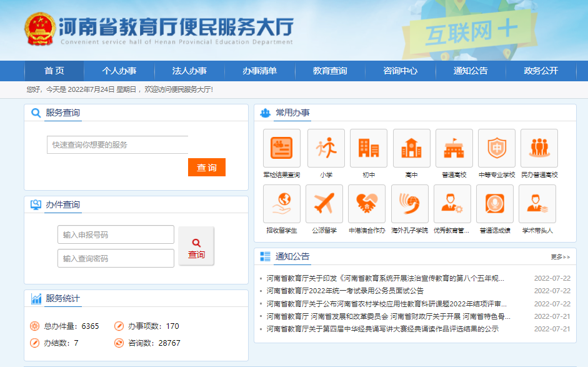
Task: Open the 教育查询 menu item
Action: coord(330,71)
